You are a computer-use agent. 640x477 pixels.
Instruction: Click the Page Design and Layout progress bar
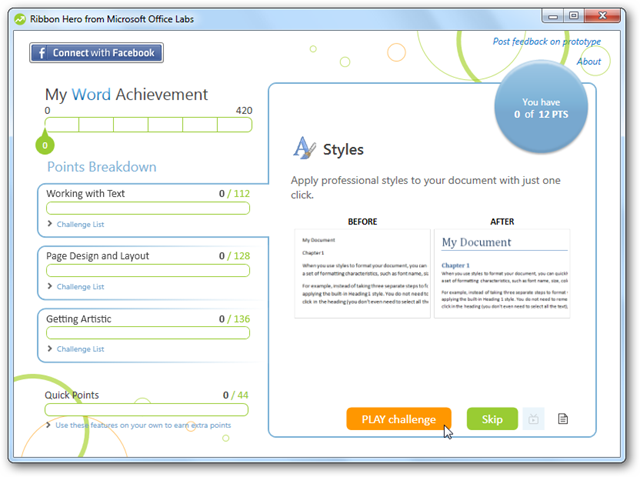(x=148, y=271)
